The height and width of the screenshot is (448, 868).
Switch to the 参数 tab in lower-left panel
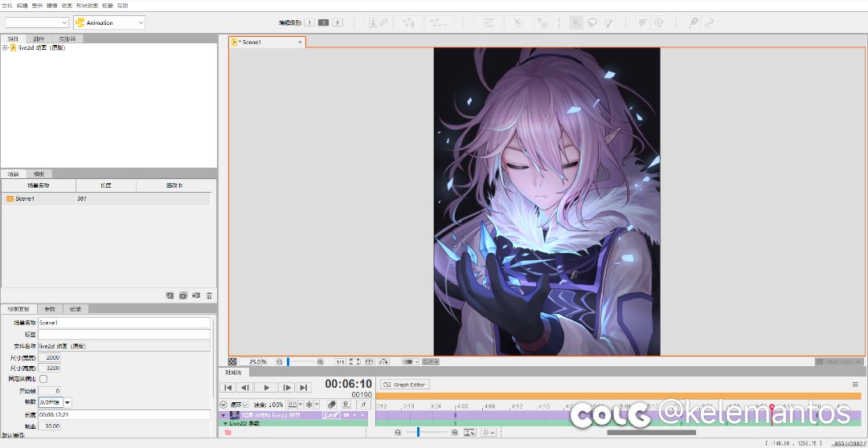point(50,308)
